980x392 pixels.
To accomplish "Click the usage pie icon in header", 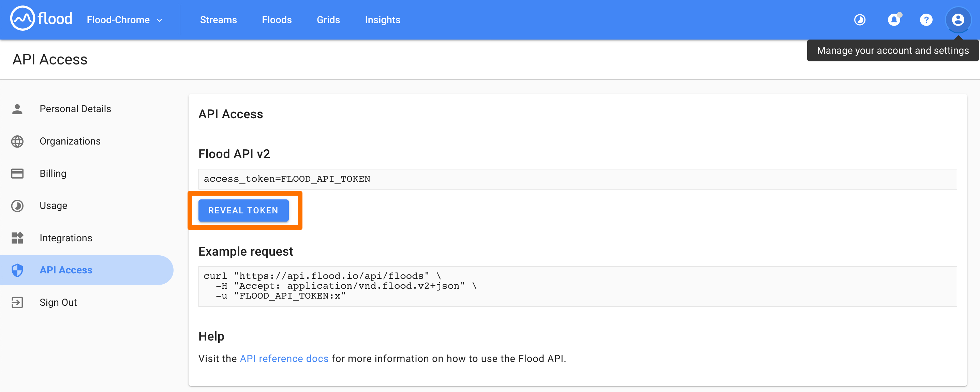I will point(860,20).
